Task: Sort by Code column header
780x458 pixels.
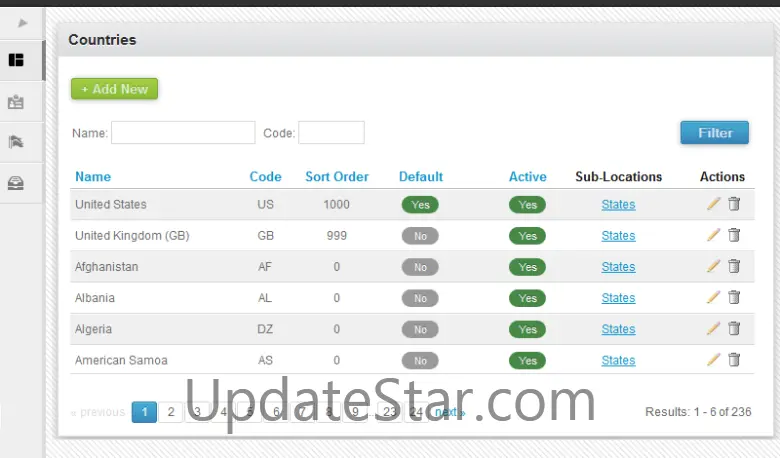Action: point(266,177)
